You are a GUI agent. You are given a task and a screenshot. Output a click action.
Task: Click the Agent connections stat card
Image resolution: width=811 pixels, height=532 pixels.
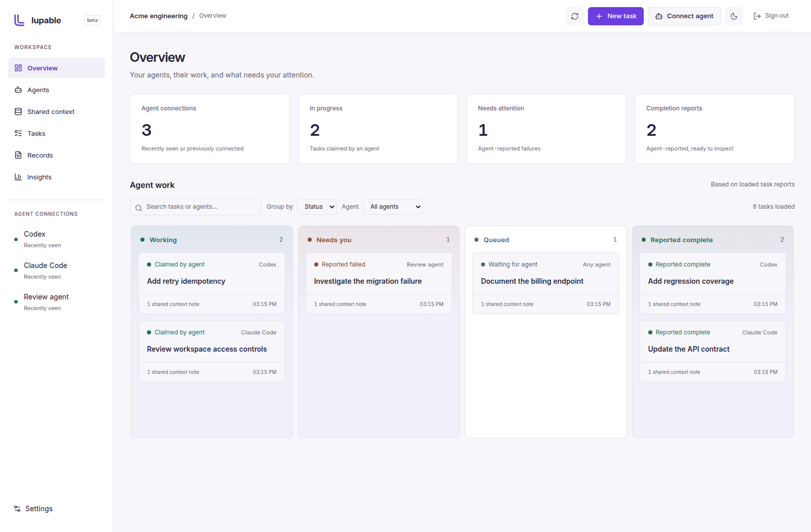(210, 129)
